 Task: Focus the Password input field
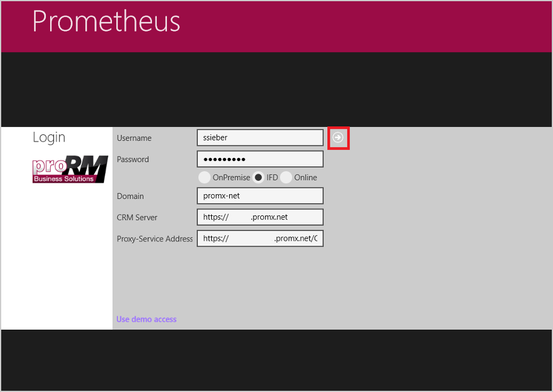pos(260,159)
